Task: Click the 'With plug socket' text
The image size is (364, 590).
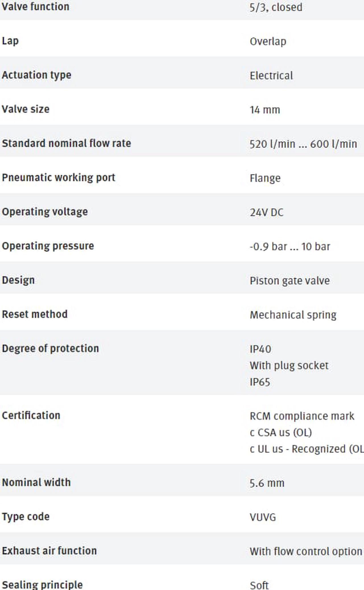Action: (x=289, y=366)
